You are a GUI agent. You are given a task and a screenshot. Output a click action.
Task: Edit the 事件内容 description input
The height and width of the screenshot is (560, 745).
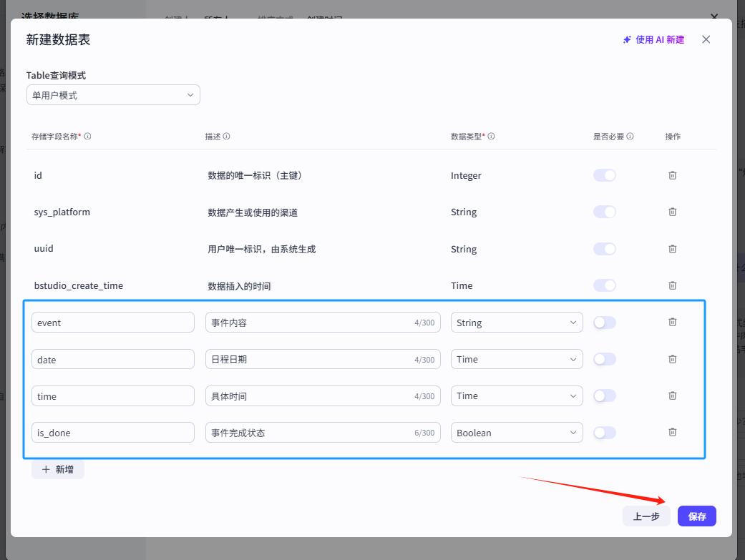308,323
